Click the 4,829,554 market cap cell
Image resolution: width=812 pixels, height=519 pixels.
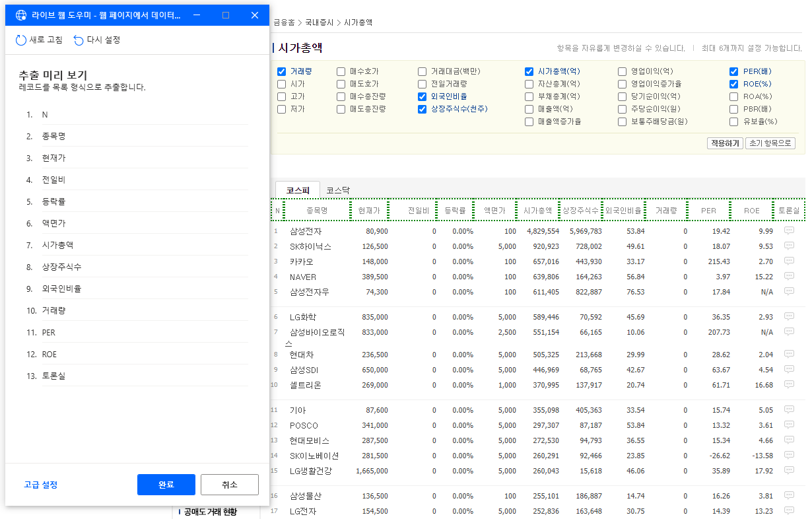coord(543,231)
